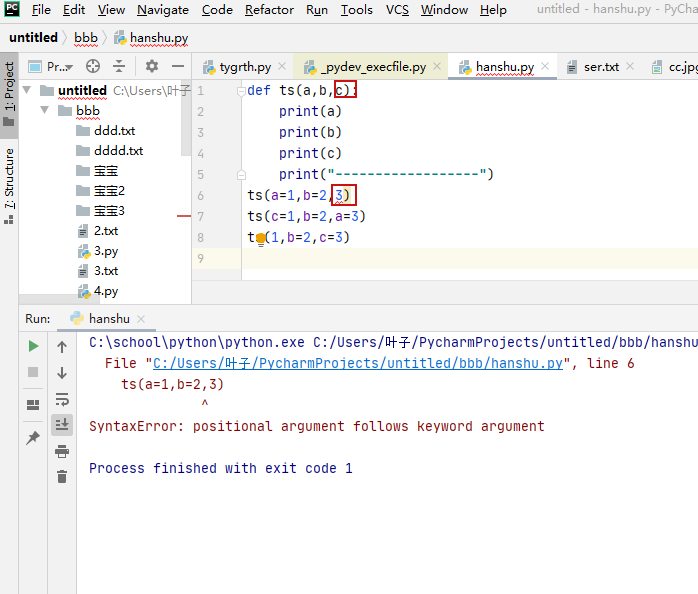Open the Window menu
This screenshot has width=698, height=594.
coord(444,10)
